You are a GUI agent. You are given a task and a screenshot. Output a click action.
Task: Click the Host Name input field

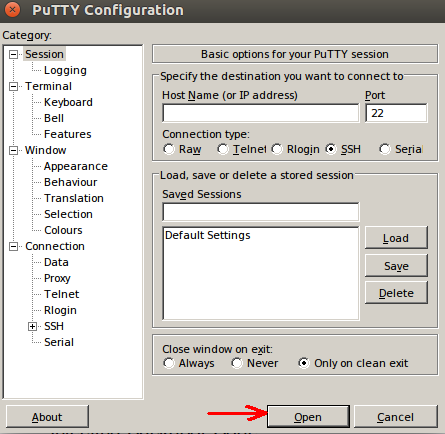coord(261,113)
